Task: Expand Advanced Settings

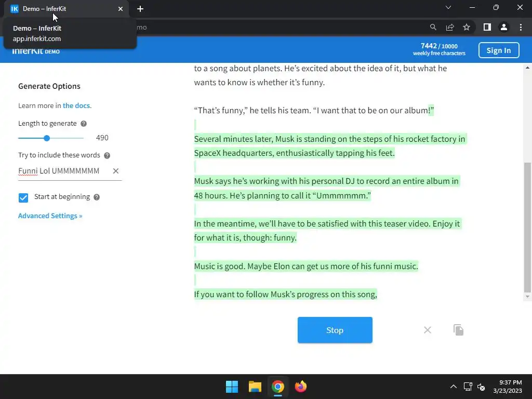Action: (x=50, y=216)
